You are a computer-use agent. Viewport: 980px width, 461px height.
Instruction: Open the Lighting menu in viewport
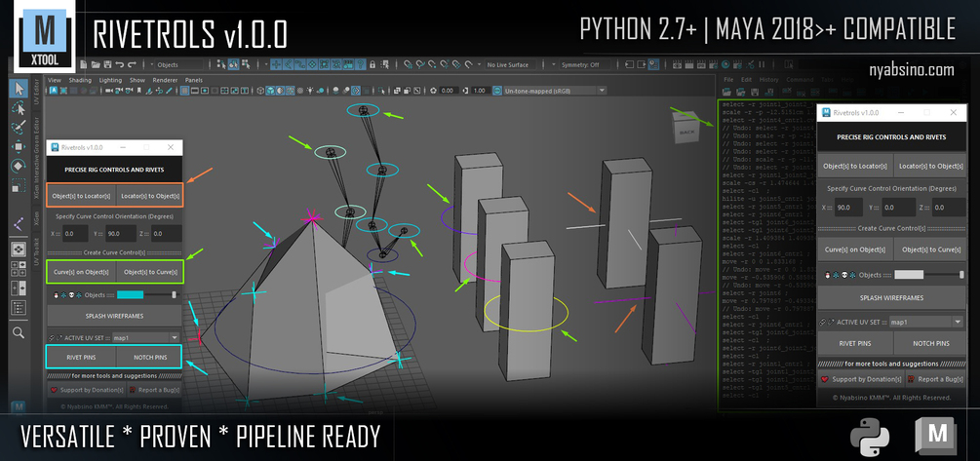110,80
